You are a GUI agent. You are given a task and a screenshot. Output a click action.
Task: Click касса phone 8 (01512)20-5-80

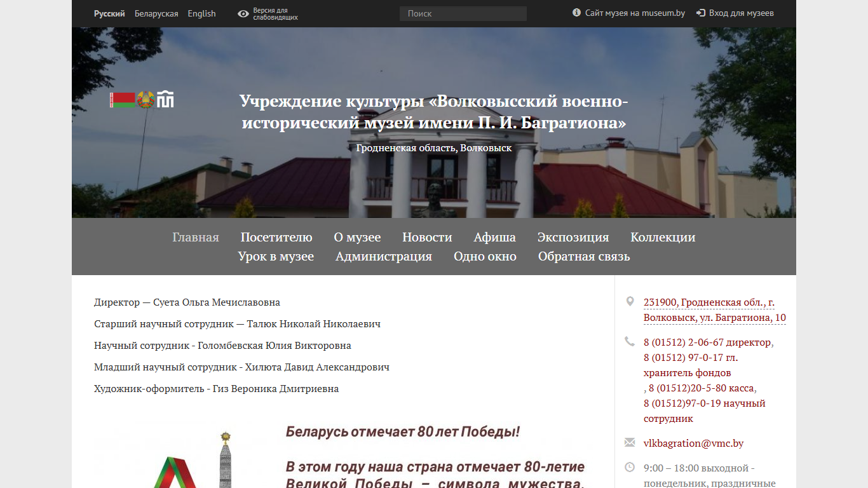[702, 388]
